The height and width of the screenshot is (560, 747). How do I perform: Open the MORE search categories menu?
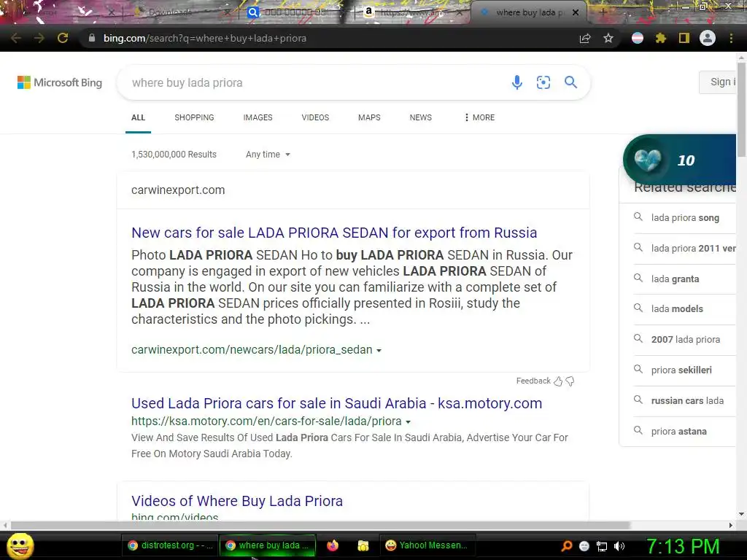[479, 117]
